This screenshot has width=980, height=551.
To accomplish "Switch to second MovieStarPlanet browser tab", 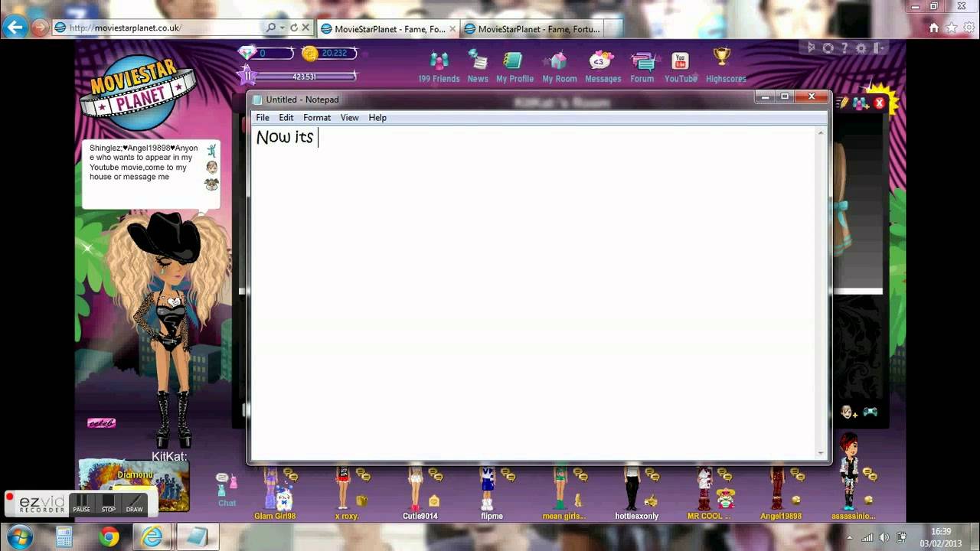I will 531,28.
